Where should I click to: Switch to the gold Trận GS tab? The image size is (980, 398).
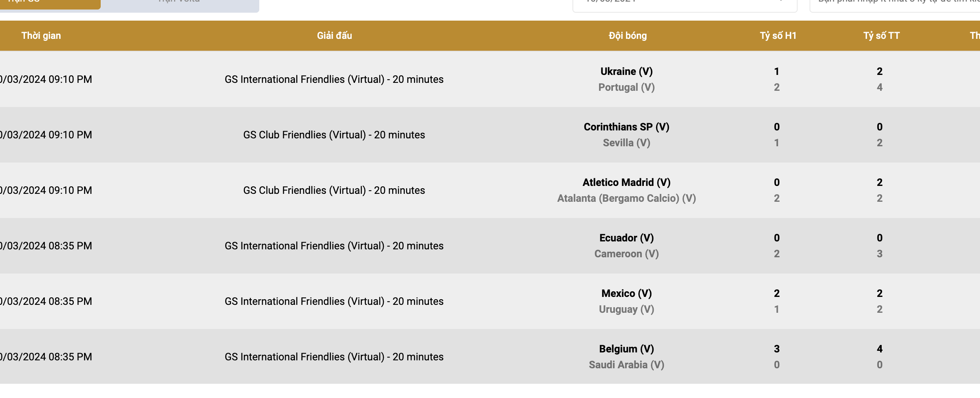coord(50,3)
